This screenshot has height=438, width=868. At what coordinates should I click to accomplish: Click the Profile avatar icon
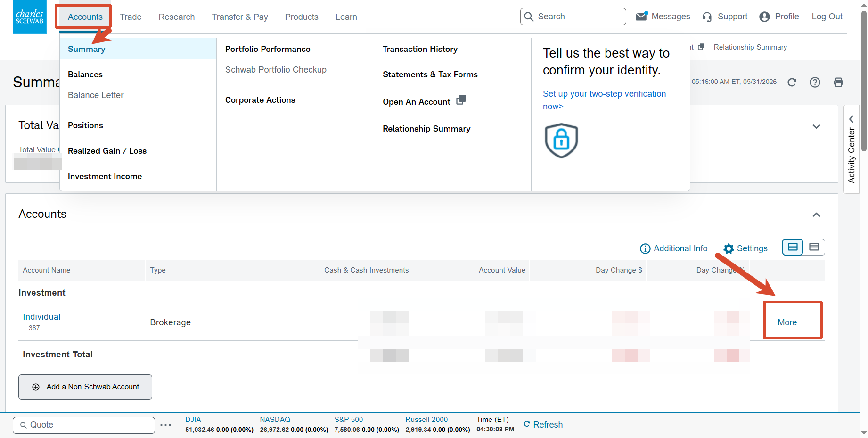pos(764,17)
